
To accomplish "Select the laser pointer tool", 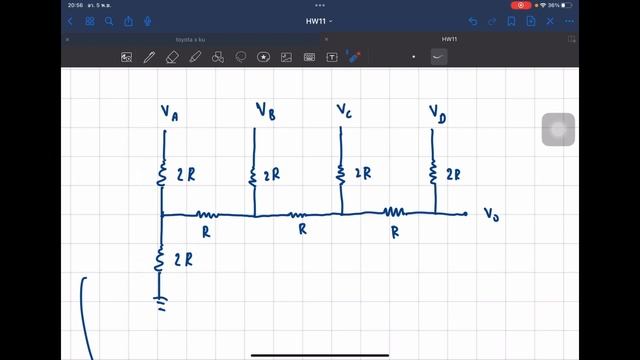I will [353, 56].
